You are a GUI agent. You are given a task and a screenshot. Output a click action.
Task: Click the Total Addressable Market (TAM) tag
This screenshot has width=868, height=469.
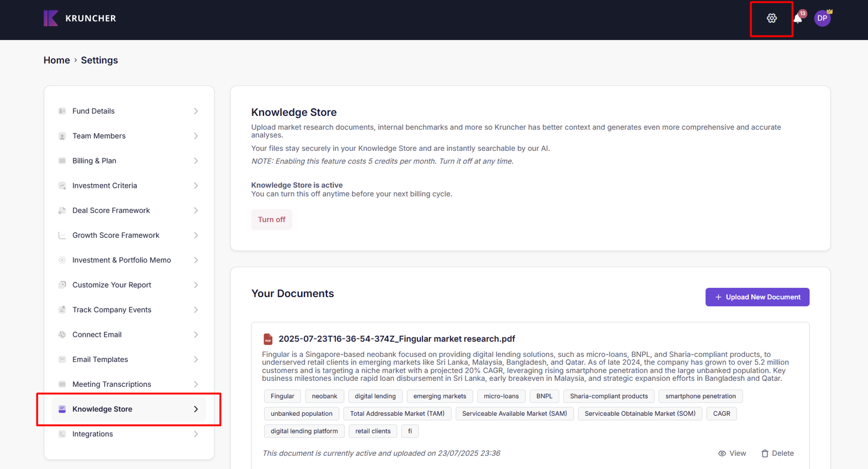coord(397,413)
